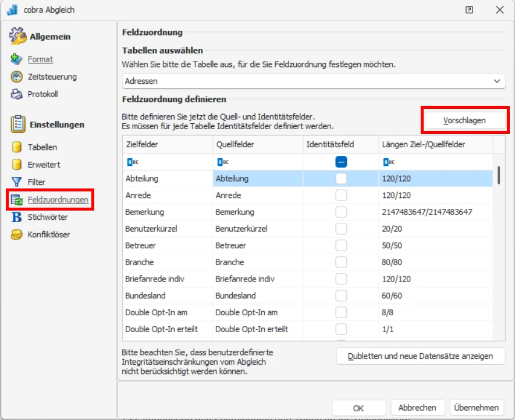The height and width of the screenshot is (420, 515).
Task: Click the Übernehmen button
Action: tap(476, 408)
